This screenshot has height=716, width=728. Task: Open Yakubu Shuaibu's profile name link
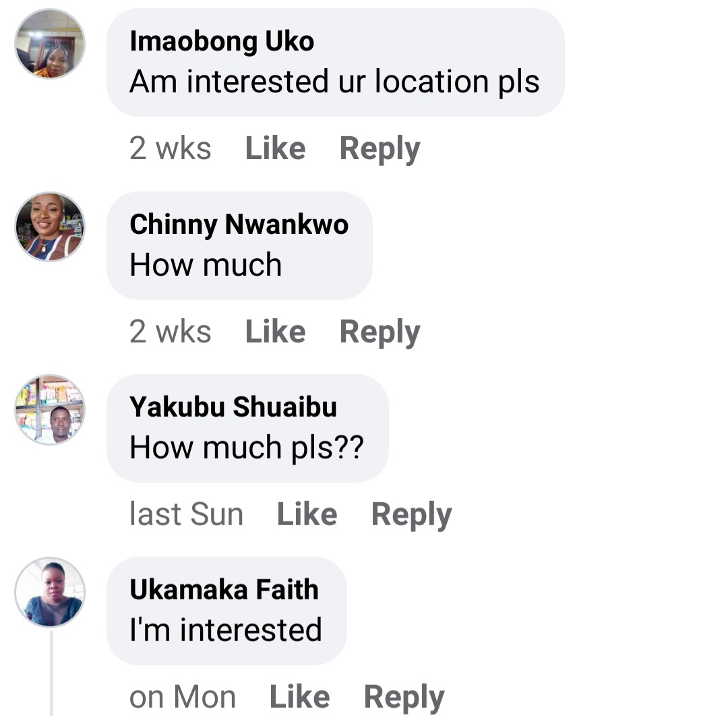tap(233, 407)
